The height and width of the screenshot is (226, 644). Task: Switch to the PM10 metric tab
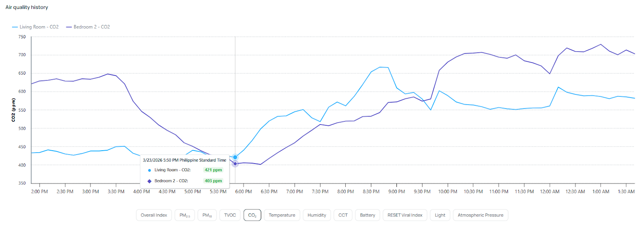pos(207,215)
